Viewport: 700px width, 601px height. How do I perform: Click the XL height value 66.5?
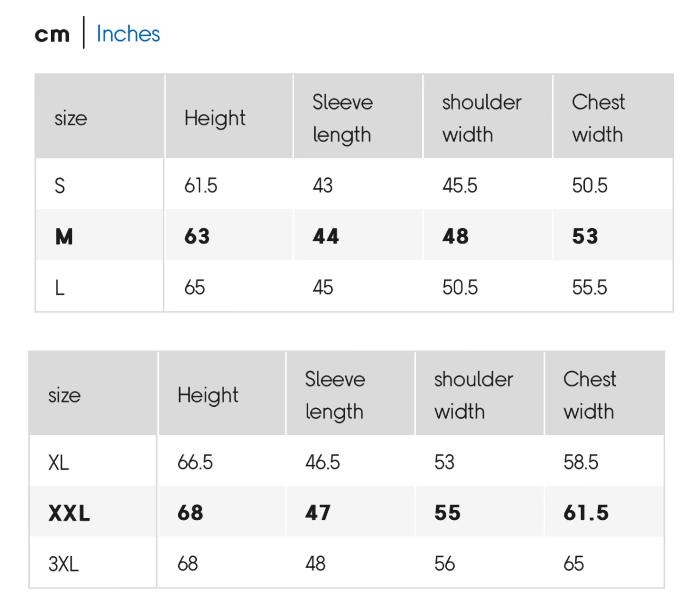[x=195, y=462]
